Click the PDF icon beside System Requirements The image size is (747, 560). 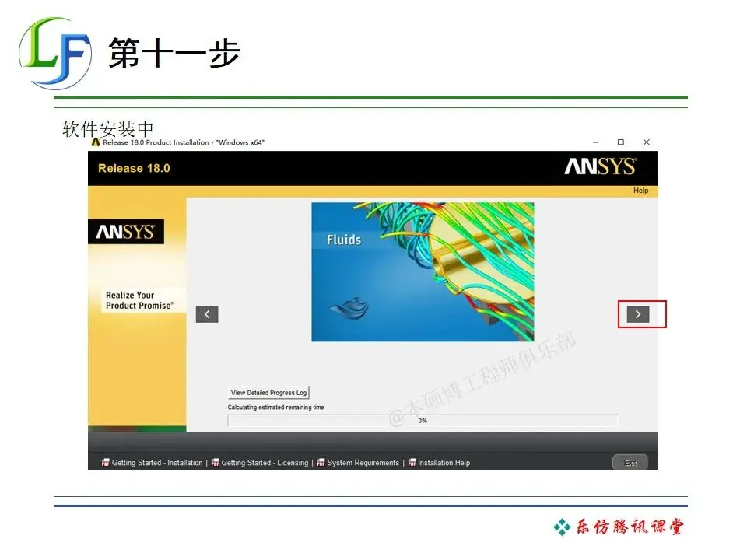point(321,462)
